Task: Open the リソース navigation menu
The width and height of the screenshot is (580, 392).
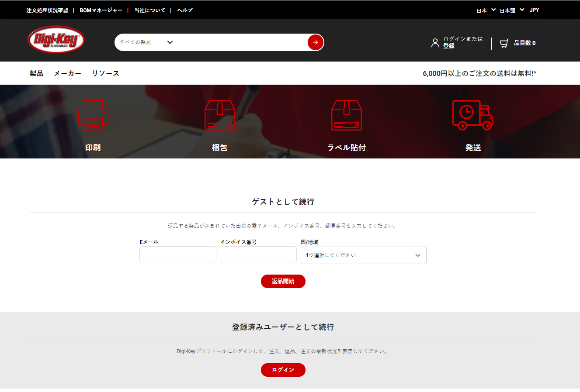Action: coord(105,73)
